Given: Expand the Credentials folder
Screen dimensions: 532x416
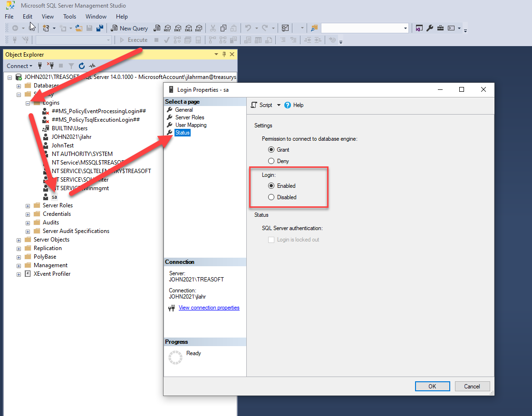Looking at the screenshot, I should coord(28,214).
